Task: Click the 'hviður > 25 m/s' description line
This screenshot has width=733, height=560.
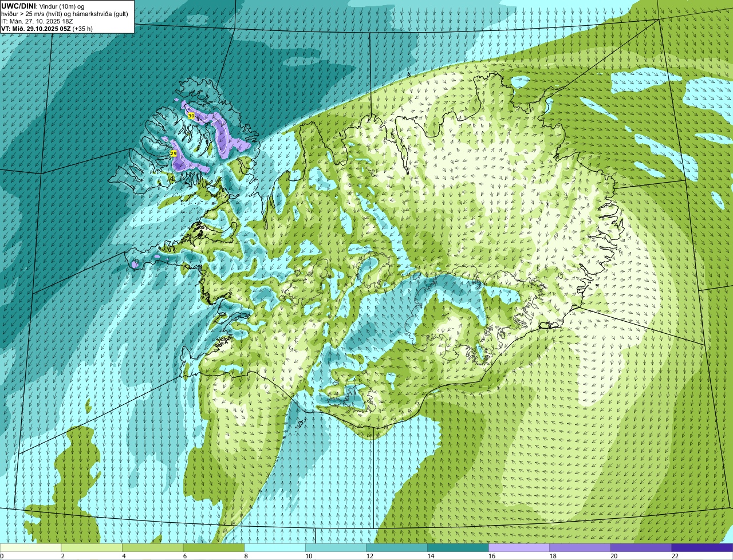Action: point(65,14)
